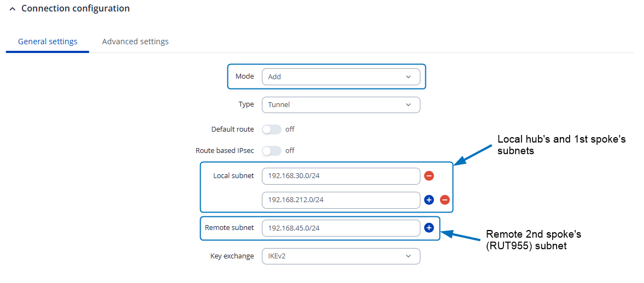
Task: Click the Remote subnet label
Action: click(x=229, y=227)
